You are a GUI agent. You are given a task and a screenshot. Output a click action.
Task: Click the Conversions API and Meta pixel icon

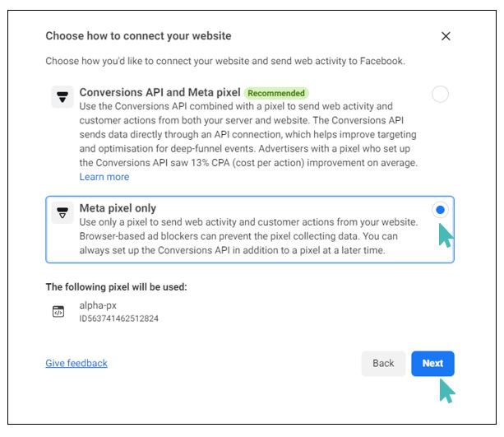[62, 96]
